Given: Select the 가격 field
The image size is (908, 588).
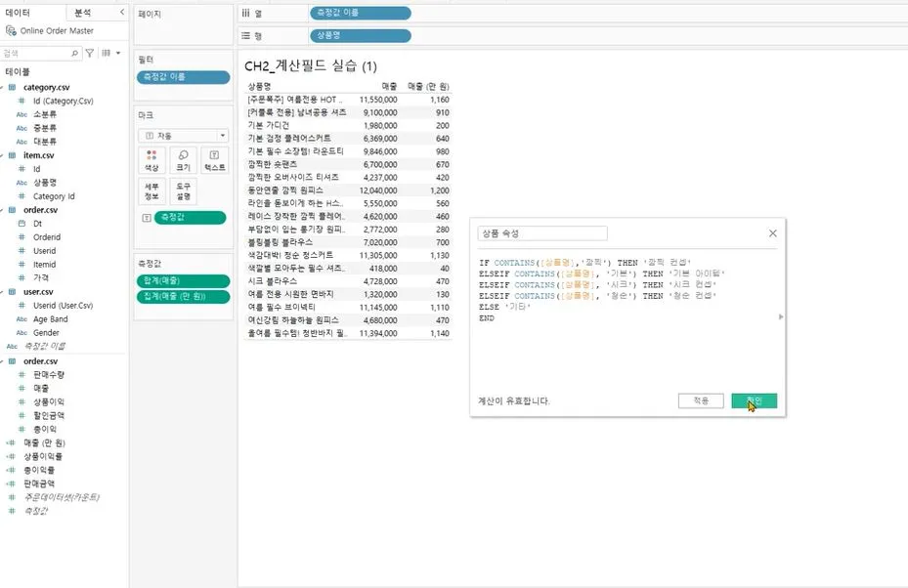Looking at the screenshot, I should coord(40,277).
